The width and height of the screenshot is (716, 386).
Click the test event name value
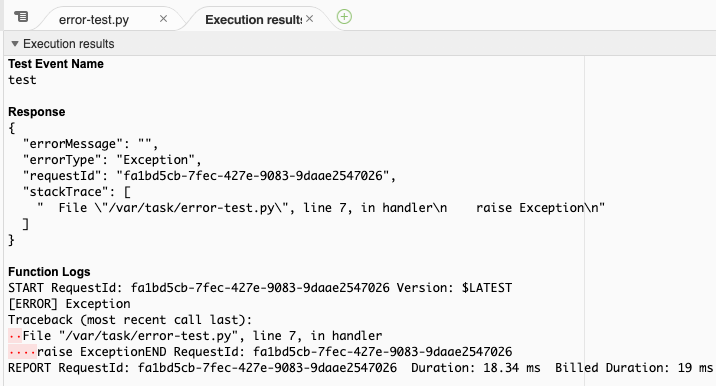tap(22, 80)
